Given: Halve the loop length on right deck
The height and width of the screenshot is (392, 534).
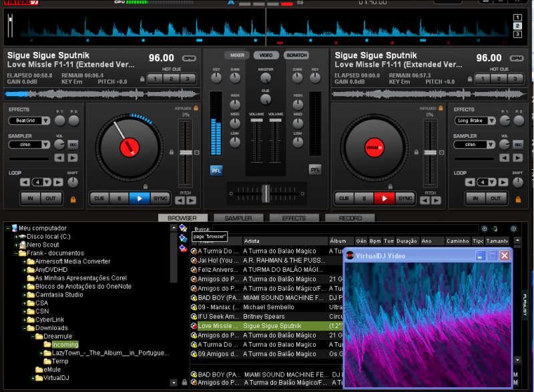Looking at the screenshot, I should (x=470, y=183).
